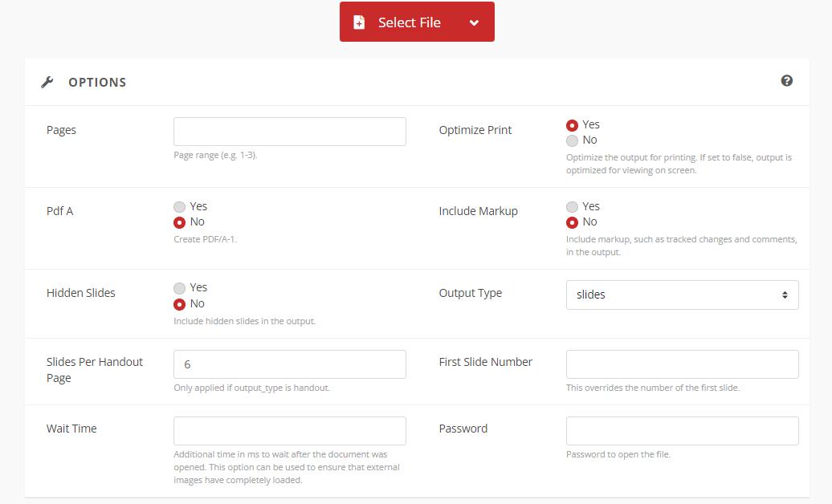The width and height of the screenshot is (832, 504).
Task: Enable Include Markup option
Action: click(x=573, y=206)
